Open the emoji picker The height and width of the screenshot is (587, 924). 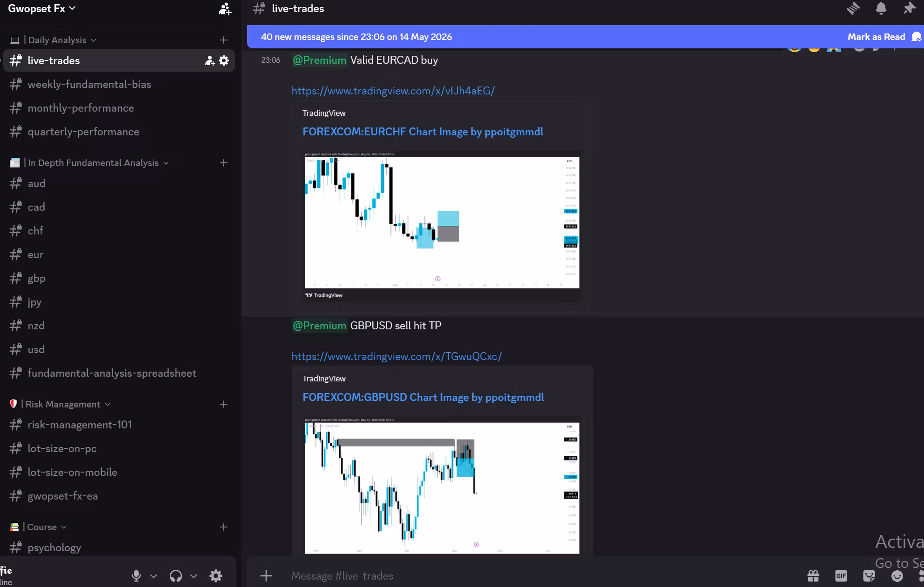coord(897,576)
